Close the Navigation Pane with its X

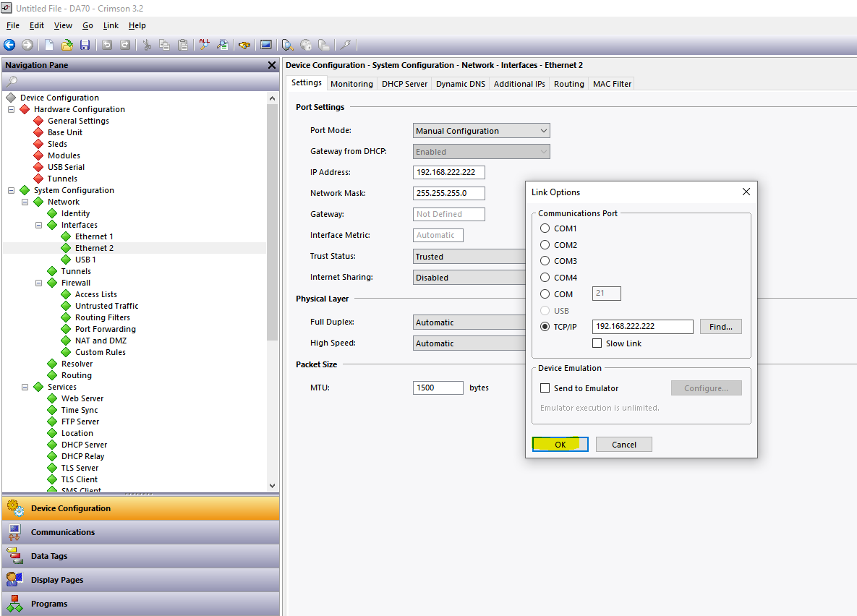click(272, 65)
